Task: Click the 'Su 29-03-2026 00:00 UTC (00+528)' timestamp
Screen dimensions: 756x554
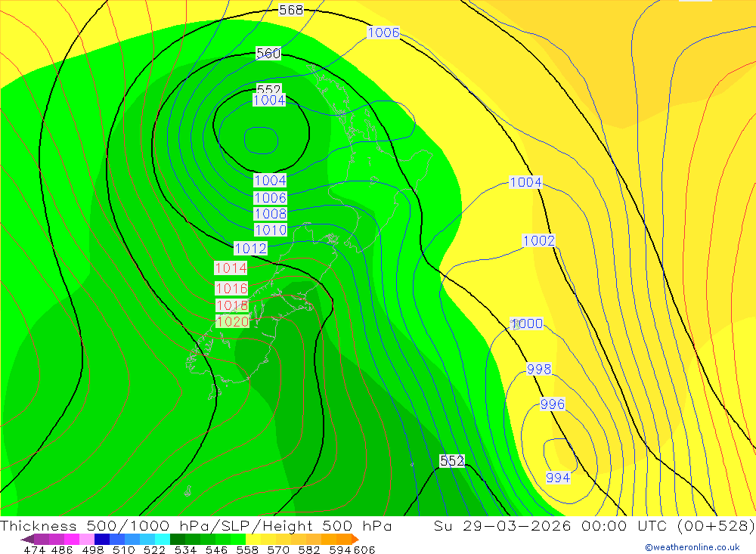Action: coord(594,526)
